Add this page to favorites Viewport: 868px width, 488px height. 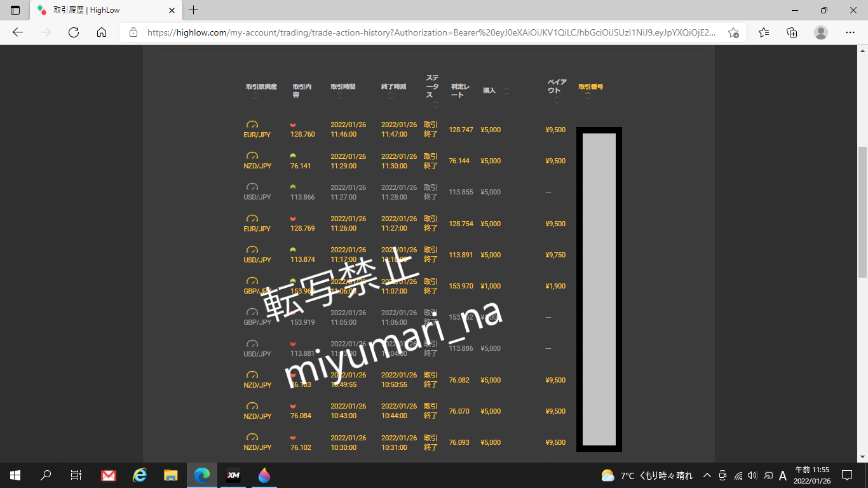[733, 32]
